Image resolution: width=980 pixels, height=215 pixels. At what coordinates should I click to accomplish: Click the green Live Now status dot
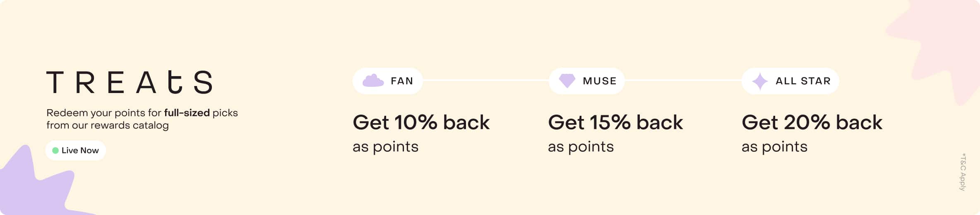tap(55, 150)
